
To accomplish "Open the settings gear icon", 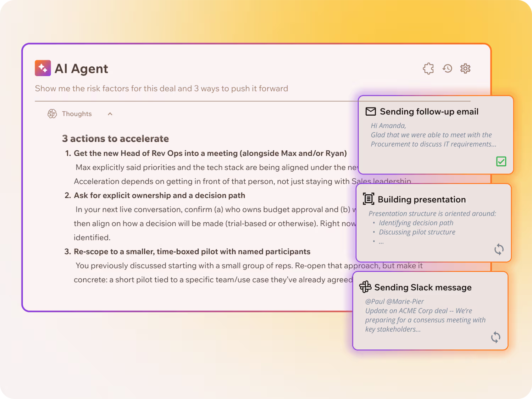I will [x=465, y=68].
